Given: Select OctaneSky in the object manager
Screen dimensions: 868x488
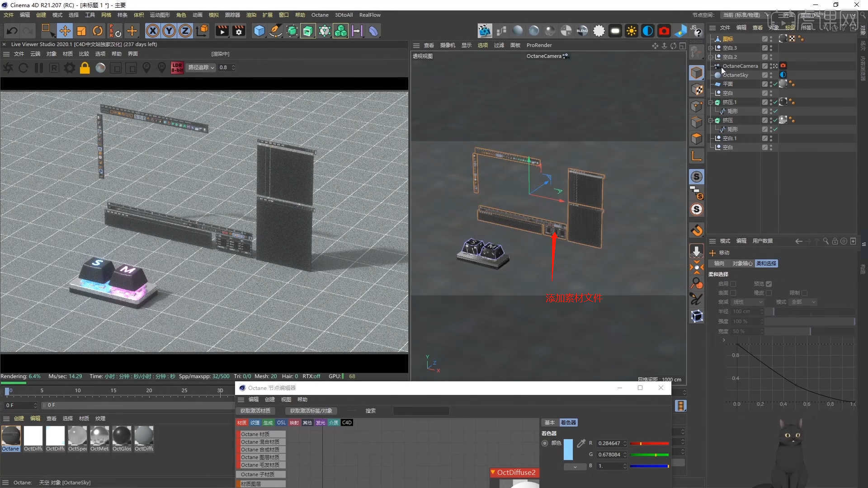Looking at the screenshot, I should point(735,75).
